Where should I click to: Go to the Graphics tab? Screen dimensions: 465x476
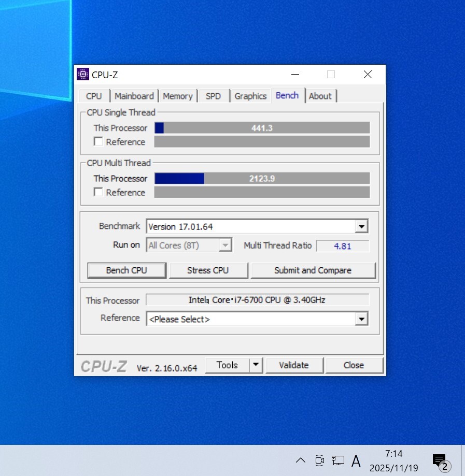click(250, 96)
